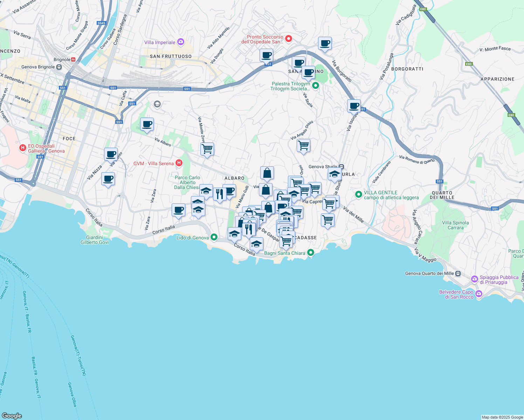Click the cafe marker beside the ALBARO restaurant marker
Screen dimensions: 524x420
point(230,191)
